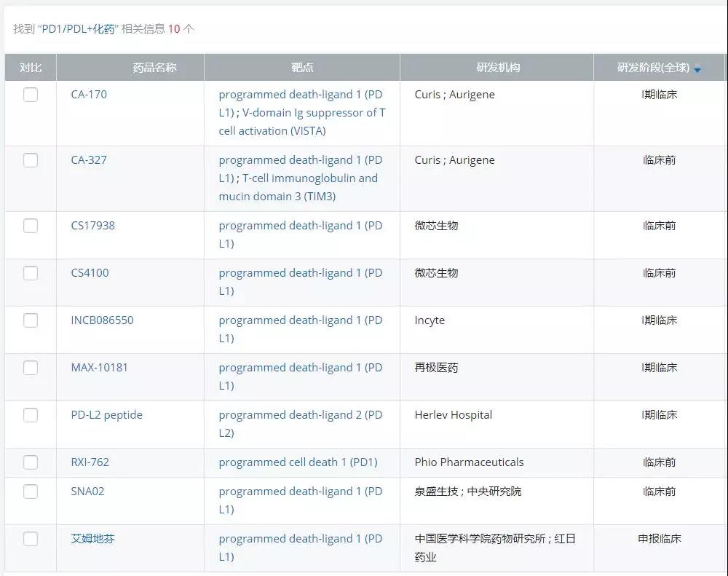The height and width of the screenshot is (576, 728).
Task: Select the Incyte organization cell
Action: (x=430, y=320)
